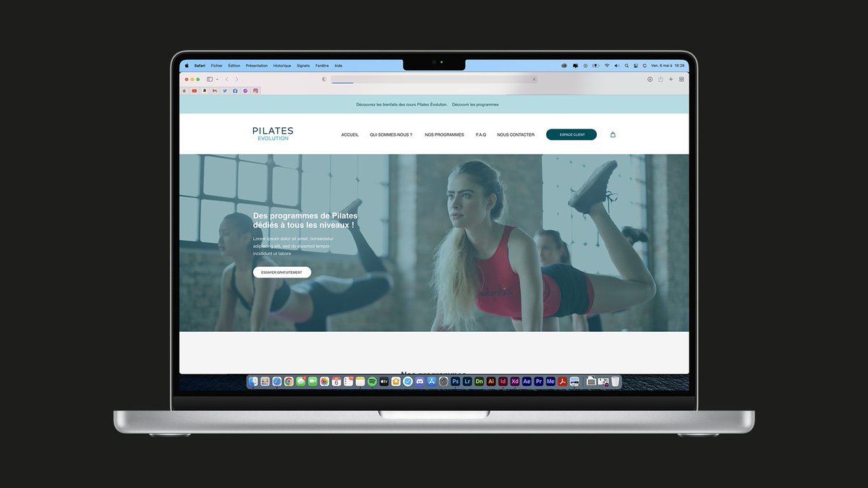Screen dimensions: 868x488
Task: Click the ESPACE CLIENT button
Action: click(x=571, y=134)
